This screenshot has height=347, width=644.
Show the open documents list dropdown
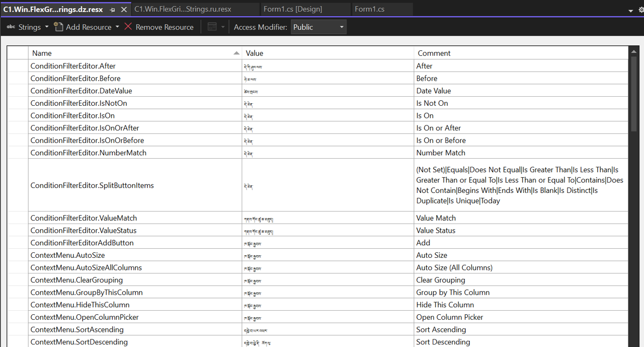pyautogui.click(x=631, y=10)
